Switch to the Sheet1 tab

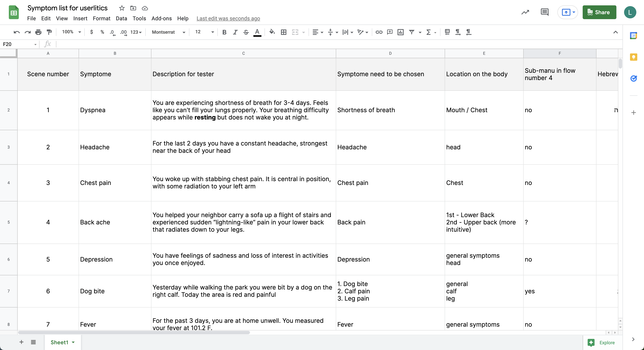click(x=59, y=342)
